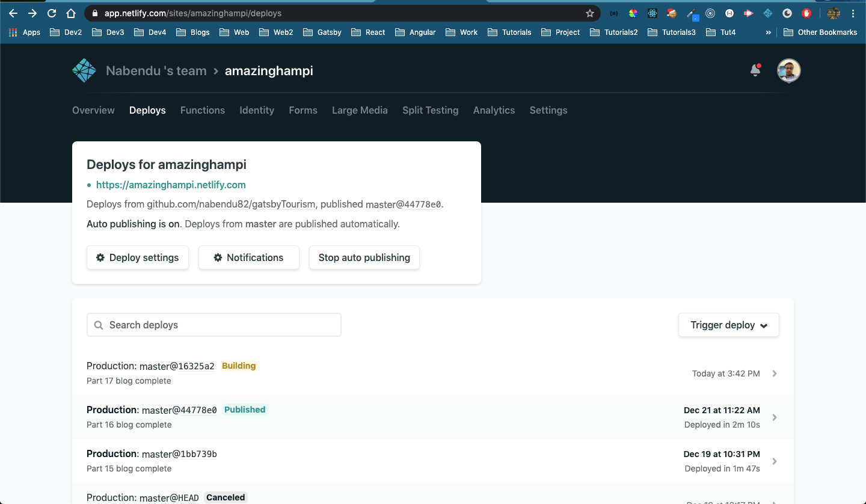Go to the Functions tab
This screenshot has height=504, width=866.
pos(203,110)
